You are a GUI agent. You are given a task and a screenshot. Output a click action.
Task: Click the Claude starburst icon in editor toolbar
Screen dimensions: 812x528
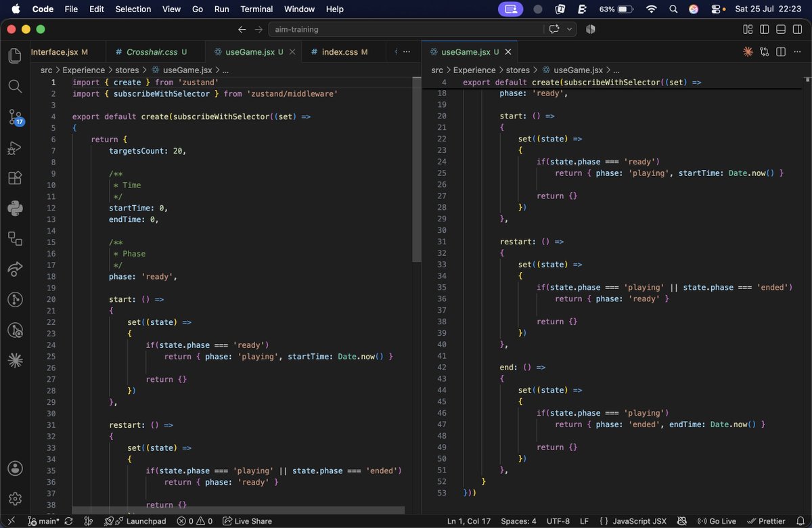(x=748, y=51)
